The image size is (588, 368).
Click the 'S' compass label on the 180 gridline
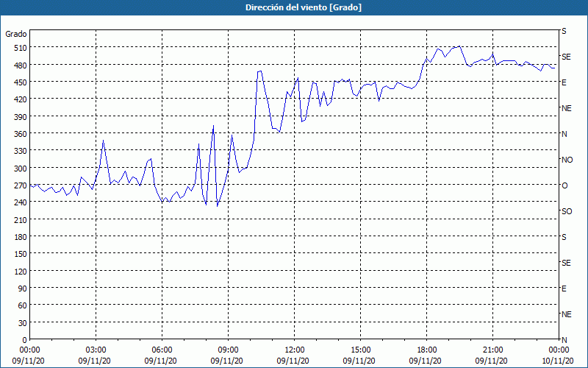pyautogui.click(x=564, y=237)
